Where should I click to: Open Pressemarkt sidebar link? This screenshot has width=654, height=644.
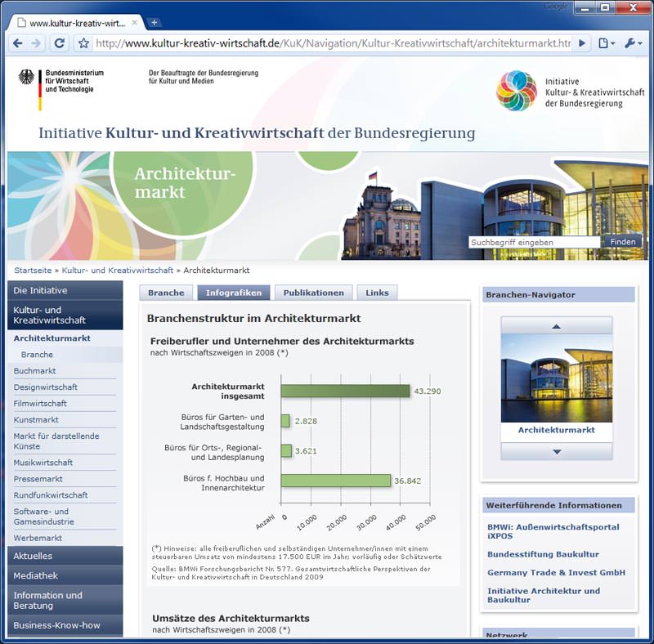(38, 479)
